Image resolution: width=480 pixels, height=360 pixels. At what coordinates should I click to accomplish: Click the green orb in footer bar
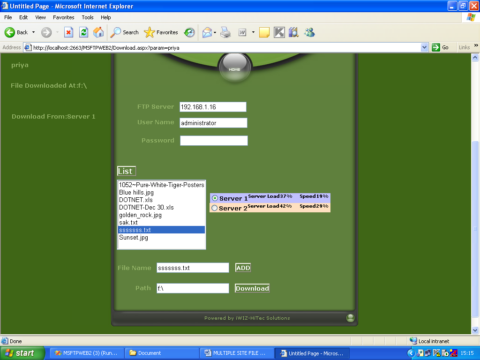pyautogui.click(x=350, y=318)
